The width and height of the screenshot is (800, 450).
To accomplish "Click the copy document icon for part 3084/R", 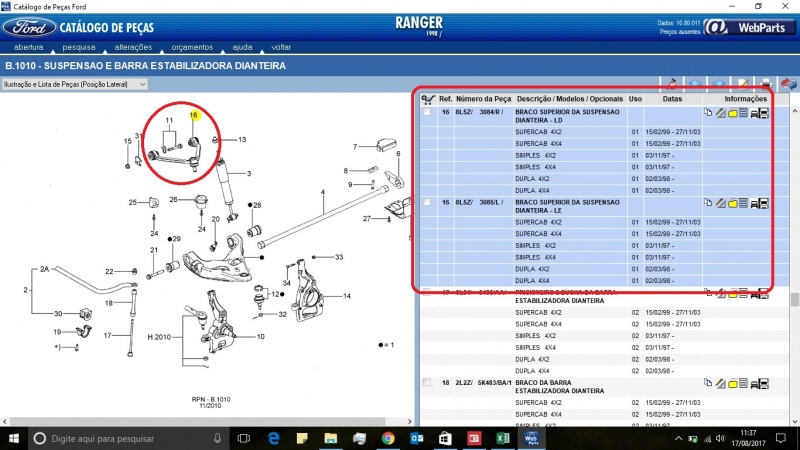I will point(708,113).
